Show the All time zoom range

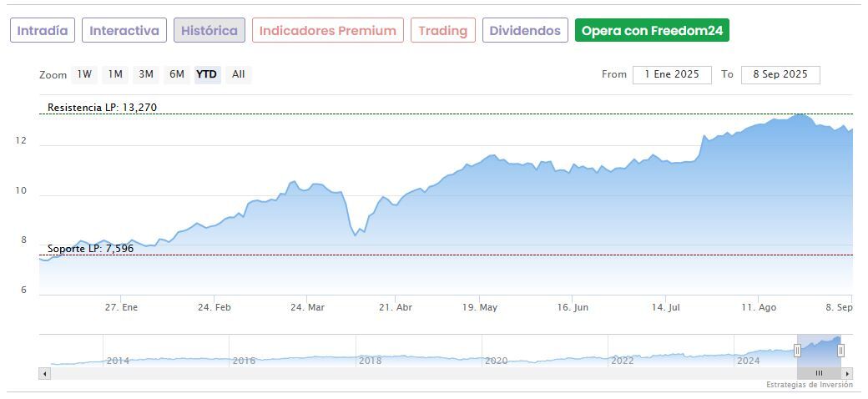[x=239, y=74]
